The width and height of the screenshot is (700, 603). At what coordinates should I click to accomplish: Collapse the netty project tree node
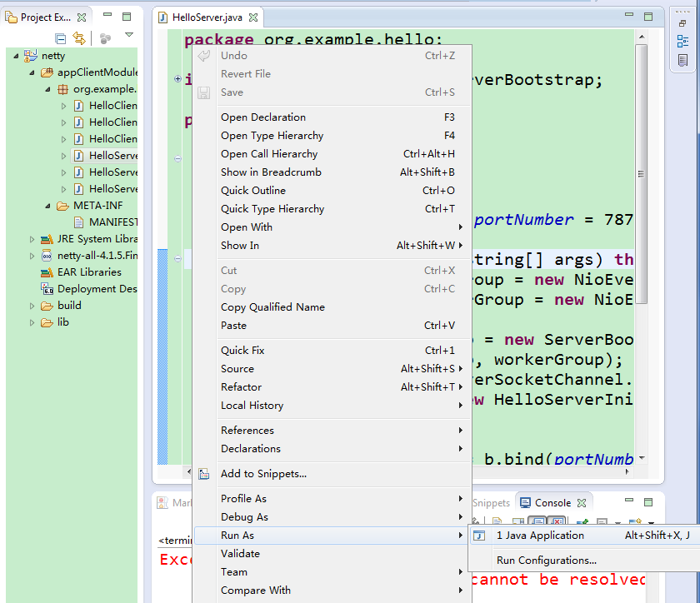(16, 56)
